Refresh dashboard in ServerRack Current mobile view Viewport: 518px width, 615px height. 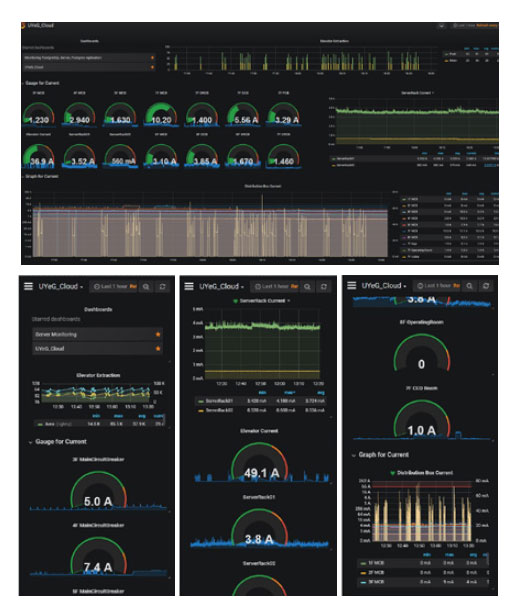tap(324, 287)
